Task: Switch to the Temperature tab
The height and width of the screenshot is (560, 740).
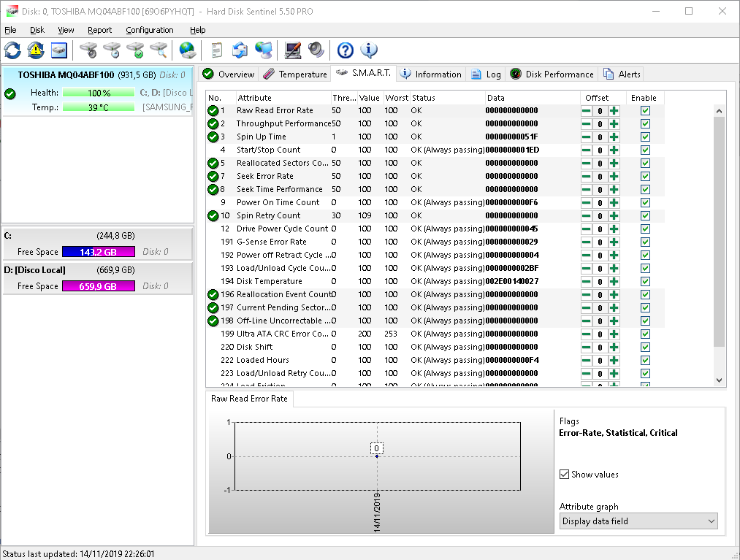Action: point(295,74)
